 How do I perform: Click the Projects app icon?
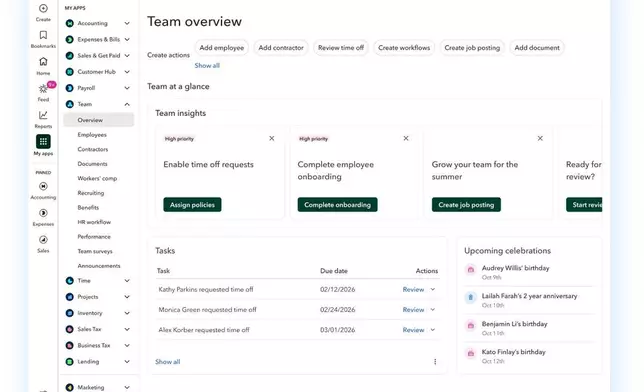pos(70,297)
